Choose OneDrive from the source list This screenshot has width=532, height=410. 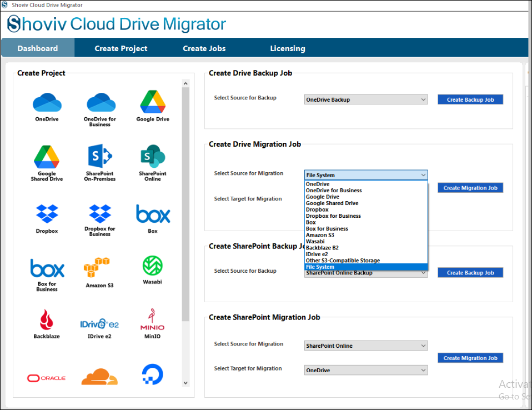pyautogui.click(x=366, y=184)
